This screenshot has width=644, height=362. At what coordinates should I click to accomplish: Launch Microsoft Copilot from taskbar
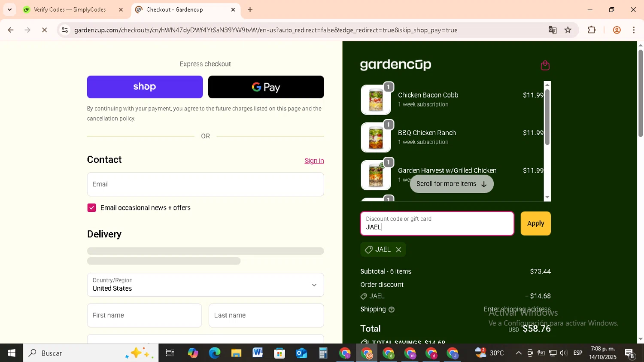pyautogui.click(x=193, y=353)
